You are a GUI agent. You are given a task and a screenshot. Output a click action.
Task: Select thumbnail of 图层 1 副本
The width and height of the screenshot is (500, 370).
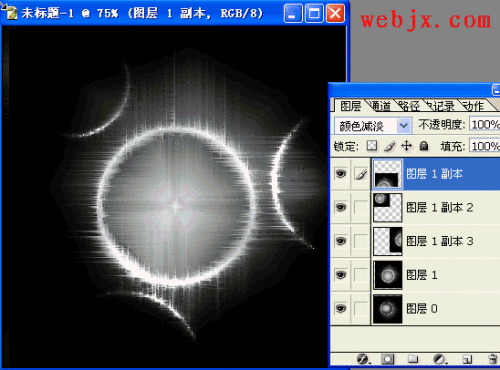[x=387, y=174]
